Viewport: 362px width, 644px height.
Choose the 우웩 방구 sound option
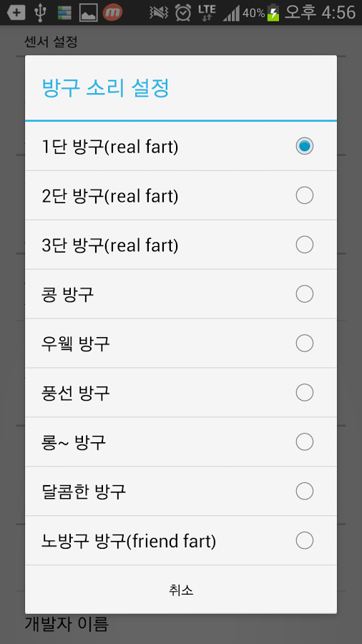[181, 343]
